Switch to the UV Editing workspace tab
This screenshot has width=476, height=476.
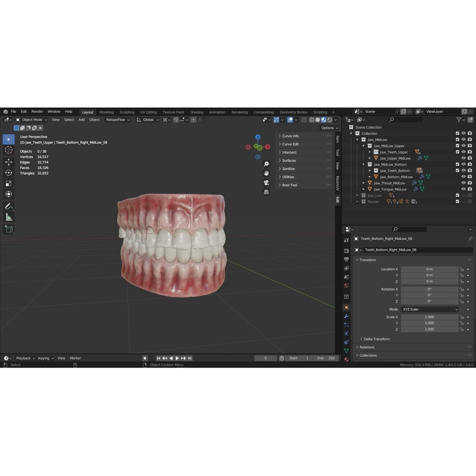(x=148, y=112)
